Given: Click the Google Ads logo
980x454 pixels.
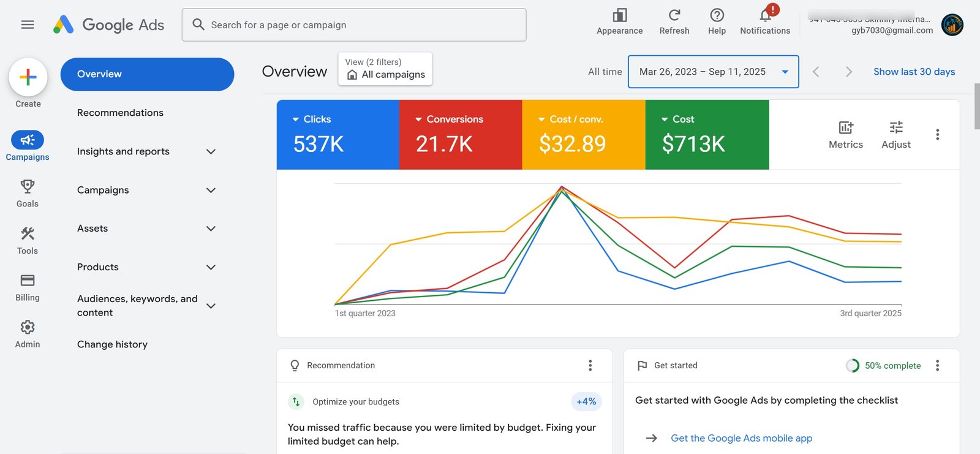Looking at the screenshot, I should click(x=108, y=25).
